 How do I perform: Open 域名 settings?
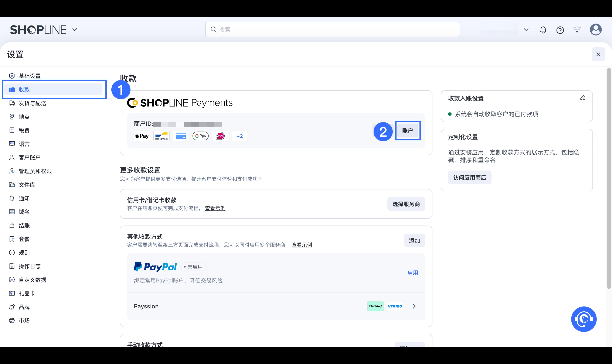[x=54, y=212]
